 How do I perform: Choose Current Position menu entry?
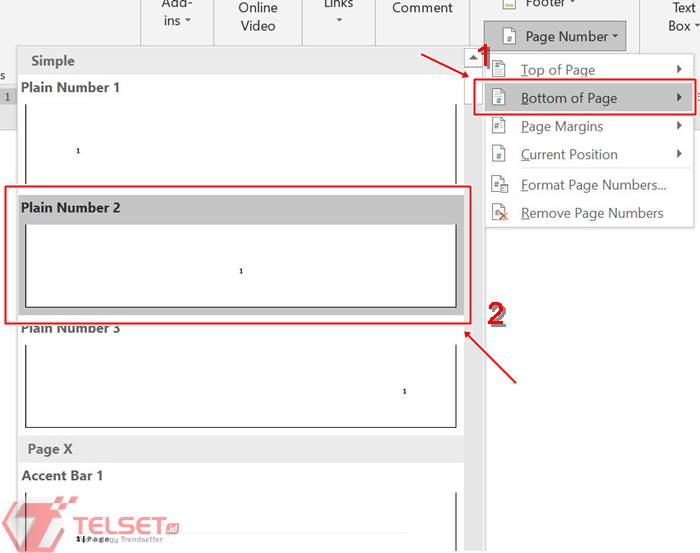point(589,154)
